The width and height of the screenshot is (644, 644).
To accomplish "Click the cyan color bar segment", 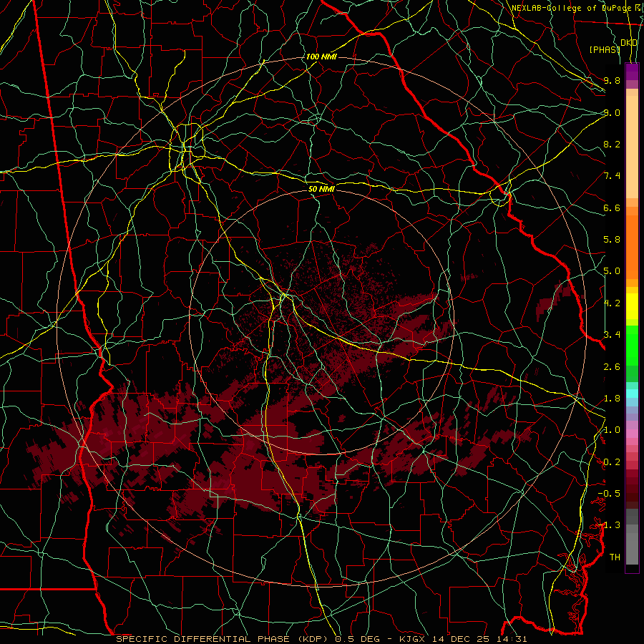I will tap(632, 393).
